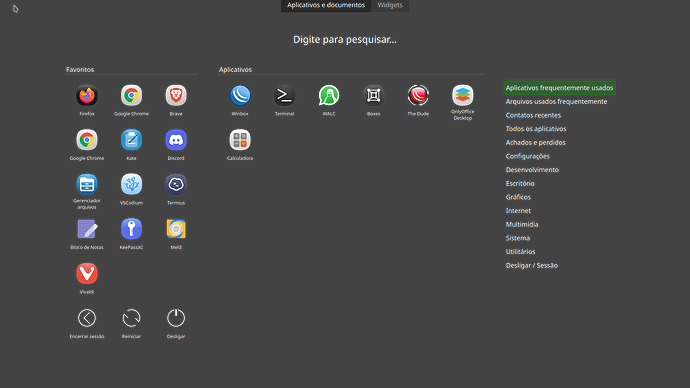Launch KeePassXC password manager
The image size is (690, 388).
(131, 229)
